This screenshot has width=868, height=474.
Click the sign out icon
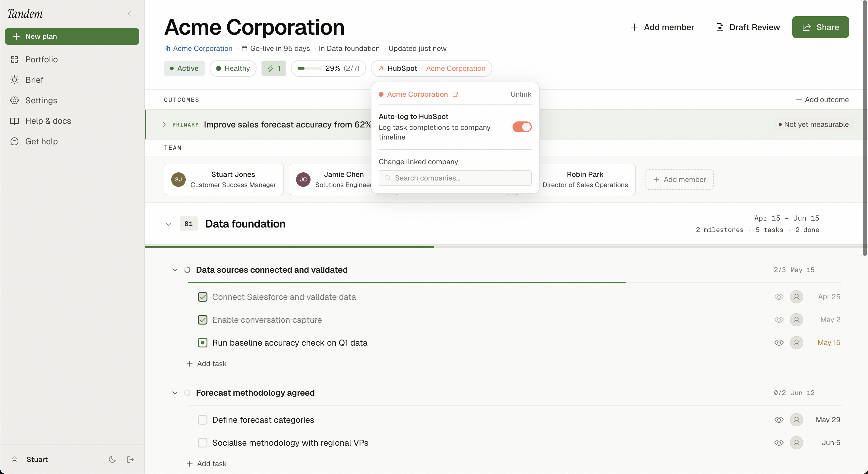click(131, 460)
